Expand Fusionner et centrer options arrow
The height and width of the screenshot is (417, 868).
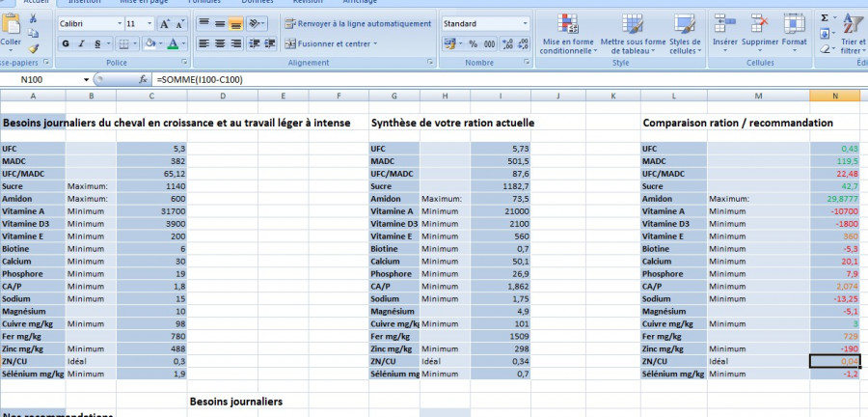point(375,43)
